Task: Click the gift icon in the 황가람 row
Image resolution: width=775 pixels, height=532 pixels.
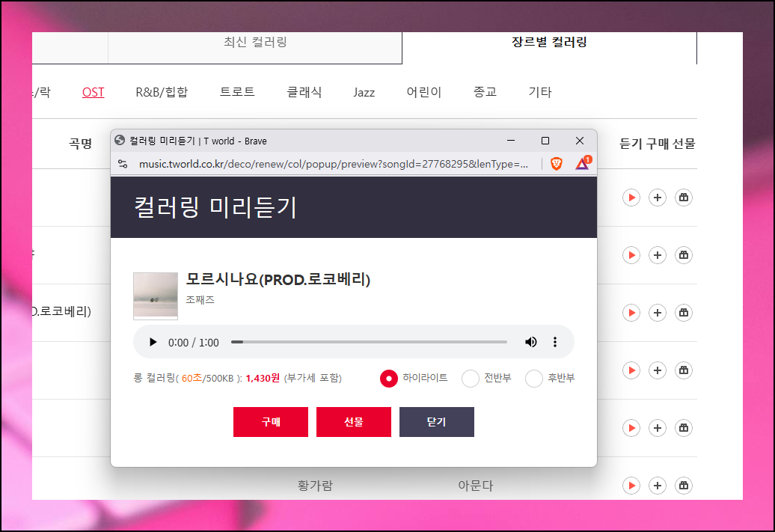Action: pyautogui.click(x=684, y=486)
